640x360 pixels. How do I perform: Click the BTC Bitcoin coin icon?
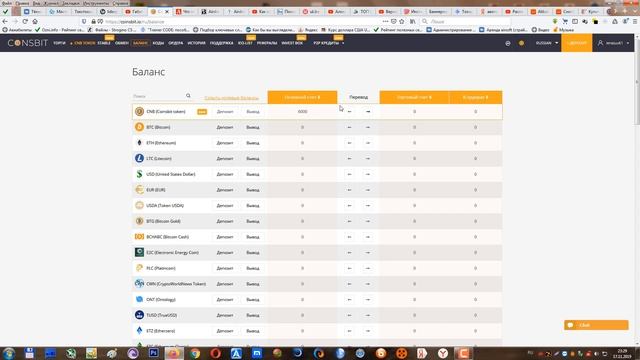[x=140, y=127]
